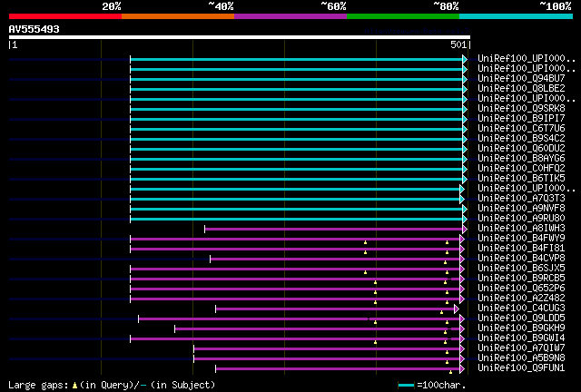Click the Large gaps legend text

click(x=38, y=386)
